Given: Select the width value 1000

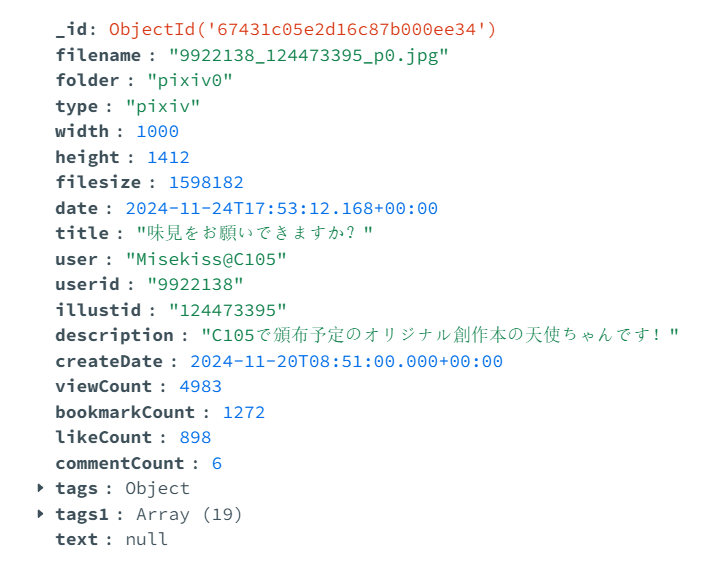Looking at the screenshot, I should tap(158, 131).
